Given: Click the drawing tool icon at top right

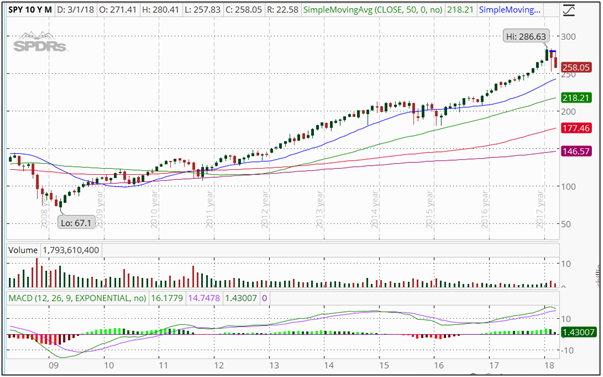Looking at the screenshot, I should pyautogui.click(x=568, y=10).
